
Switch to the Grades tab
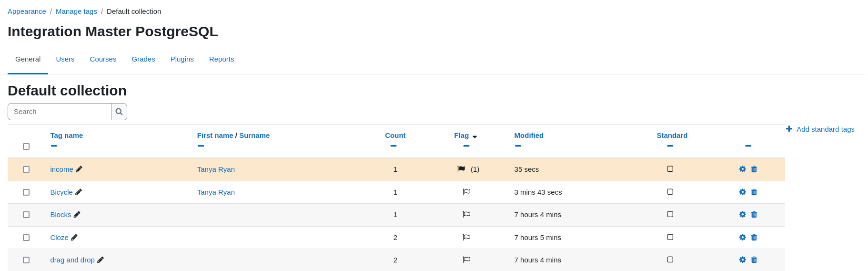pyautogui.click(x=143, y=59)
